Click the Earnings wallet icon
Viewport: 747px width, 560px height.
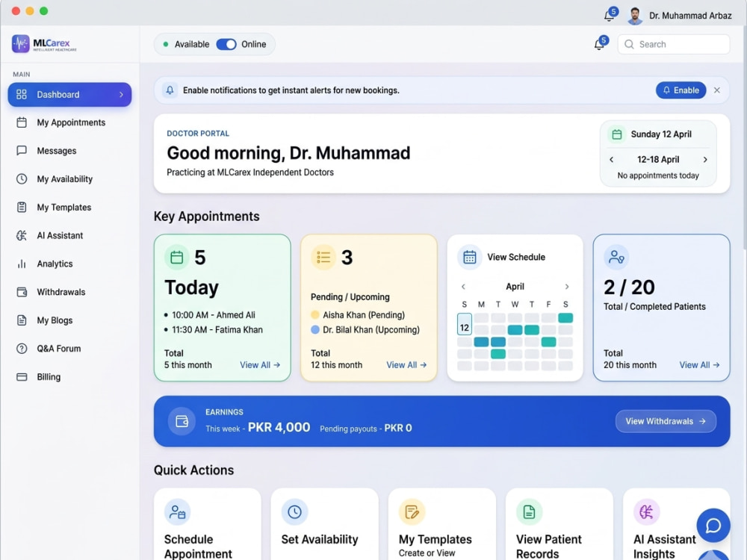click(x=182, y=421)
